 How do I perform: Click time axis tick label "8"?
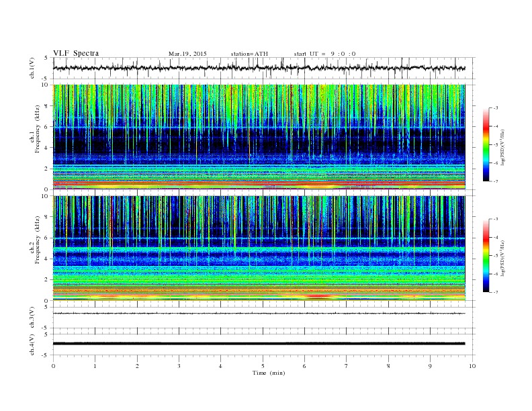388,366
